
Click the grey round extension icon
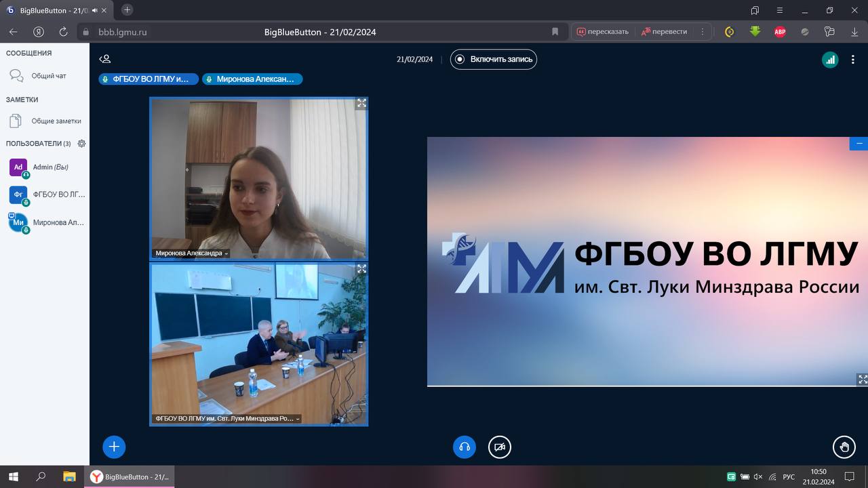805,32
